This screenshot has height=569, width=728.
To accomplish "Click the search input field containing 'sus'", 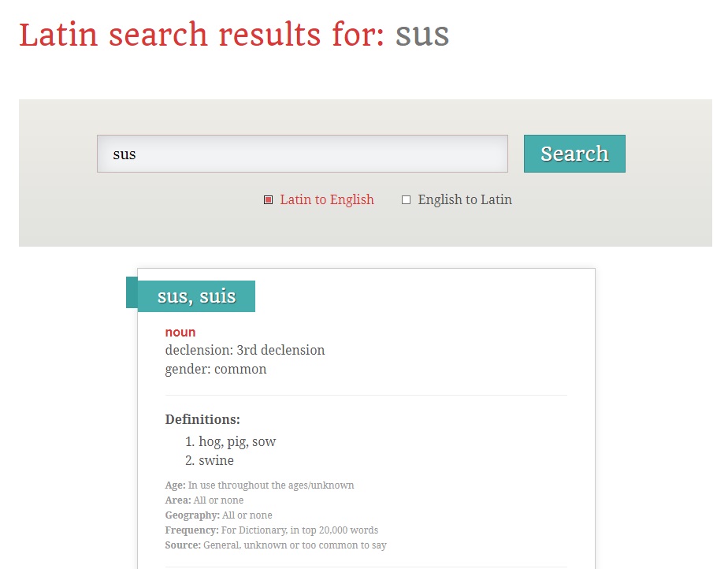I will (303, 154).
